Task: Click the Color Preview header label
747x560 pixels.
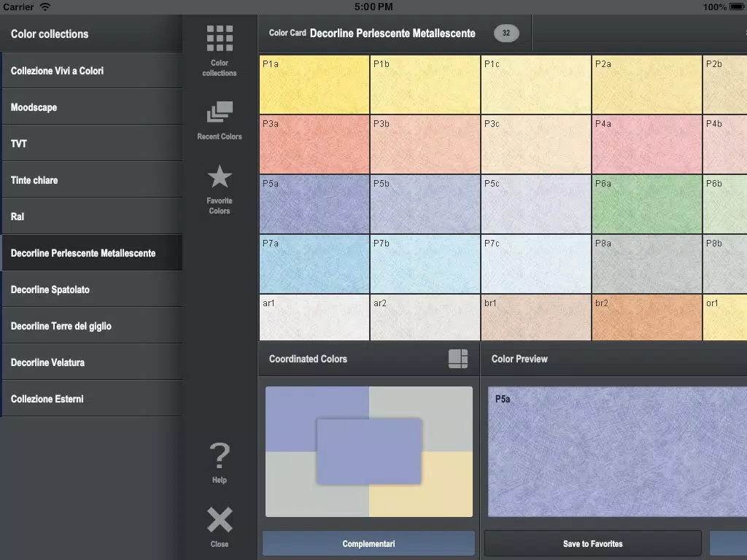Action: 519,359
